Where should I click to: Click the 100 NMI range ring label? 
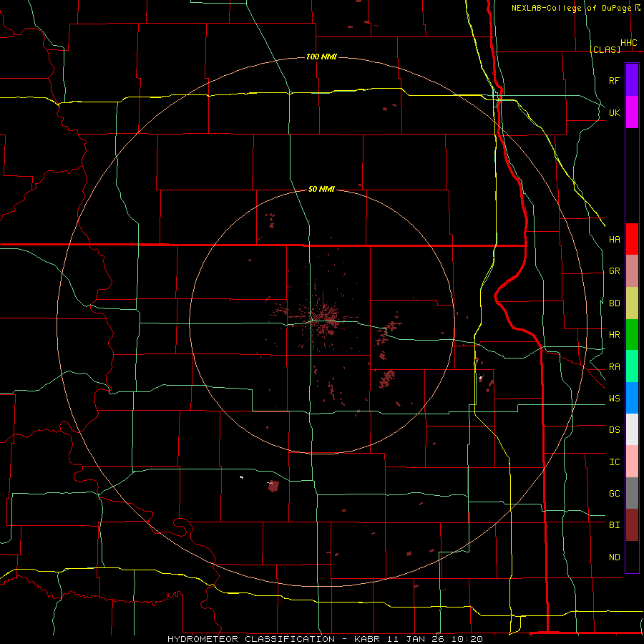point(321,57)
